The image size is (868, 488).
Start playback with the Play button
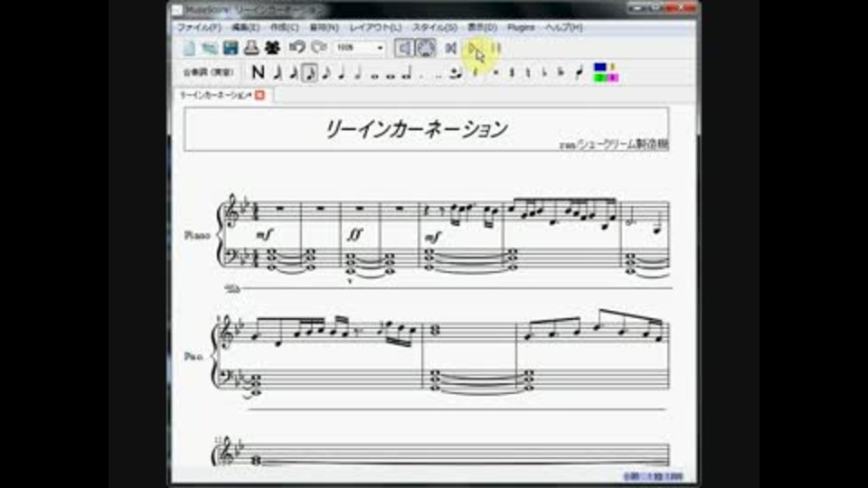point(475,48)
